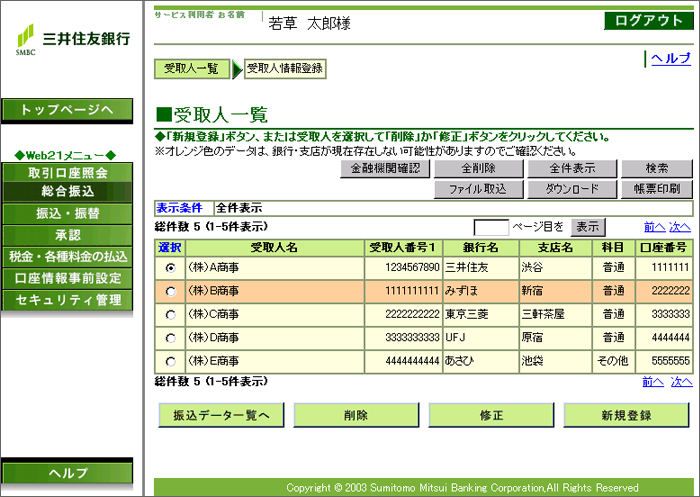Click the lower 次へ link below table
700x497 pixels.
coord(682,382)
